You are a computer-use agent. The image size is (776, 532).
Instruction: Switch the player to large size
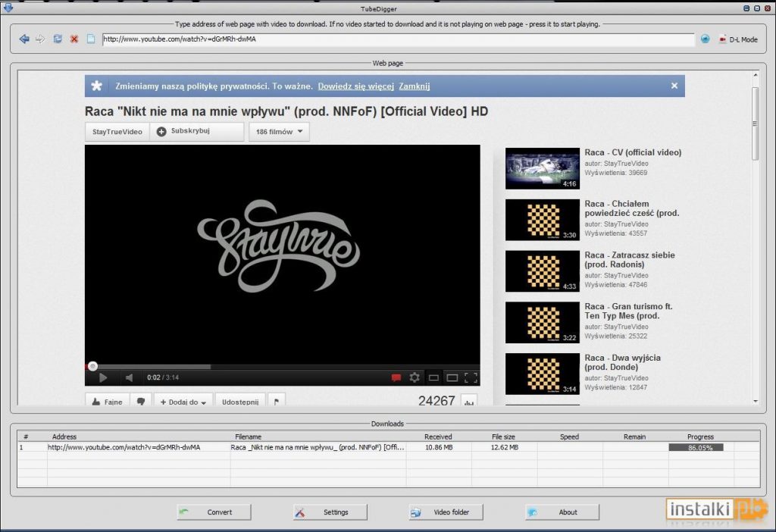click(x=452, y=377)
